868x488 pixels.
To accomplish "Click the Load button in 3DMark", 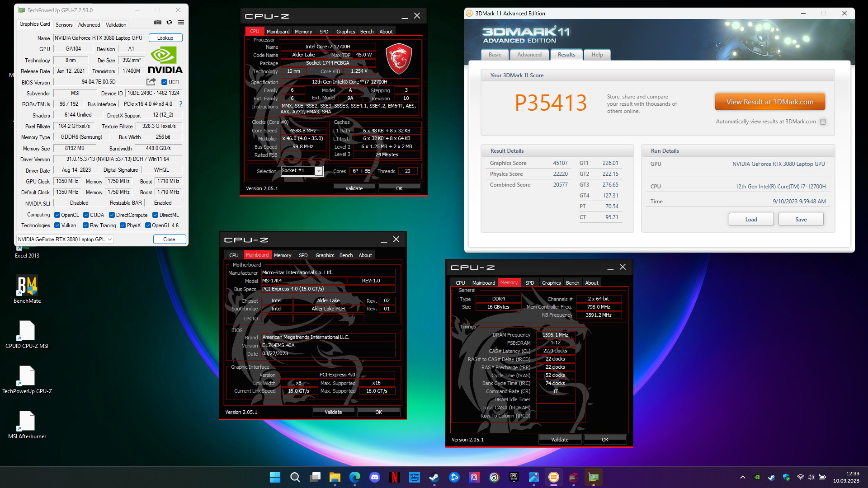I will tap(751, 220).
